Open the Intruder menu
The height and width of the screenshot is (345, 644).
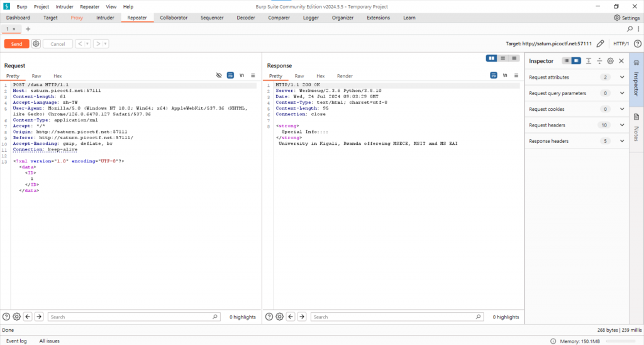point(65,6)
